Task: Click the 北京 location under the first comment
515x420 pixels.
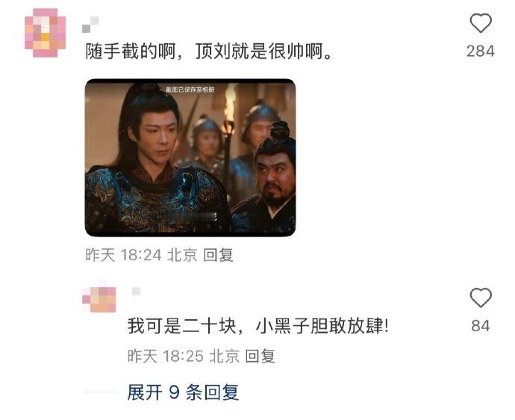Action: coord(182,255)
